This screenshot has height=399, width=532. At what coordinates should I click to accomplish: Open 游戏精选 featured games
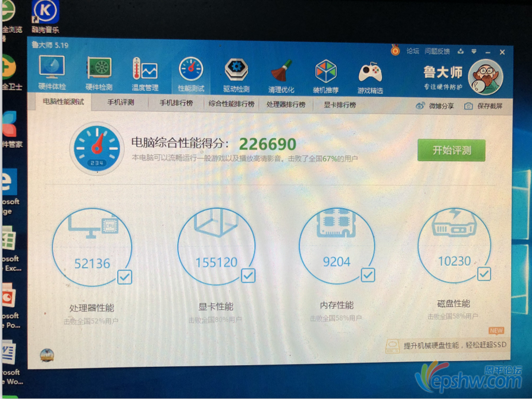[370, 77]
